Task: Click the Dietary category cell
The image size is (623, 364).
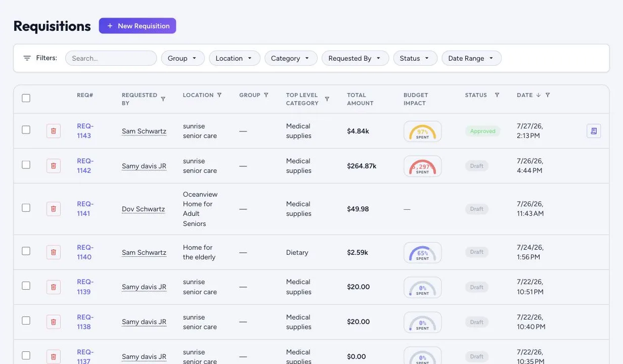Action: point(297,252)
